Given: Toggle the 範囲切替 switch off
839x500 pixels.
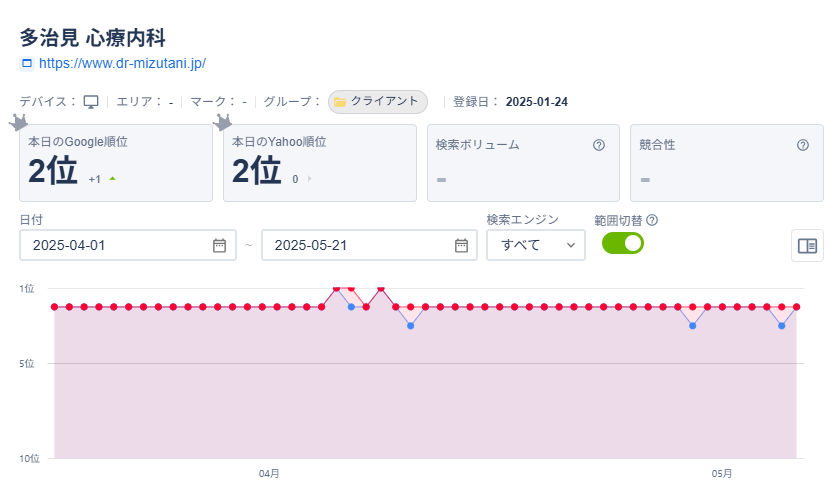Looking at the screenshot, I should [x=623, y=243].
